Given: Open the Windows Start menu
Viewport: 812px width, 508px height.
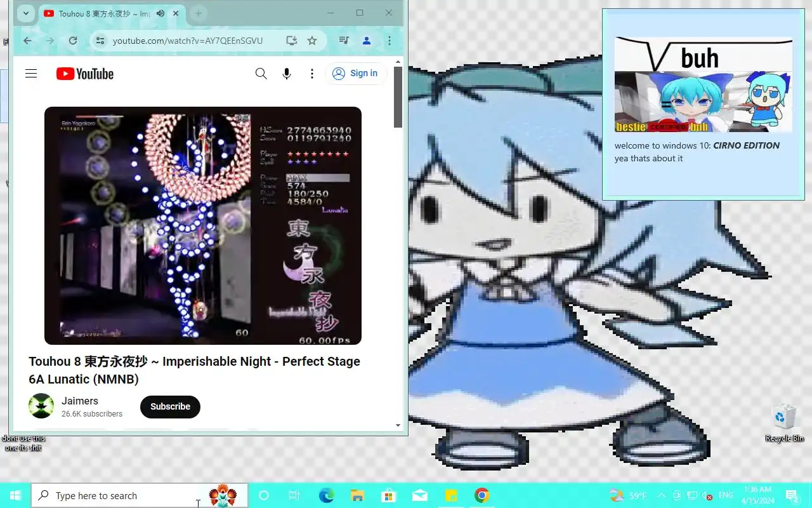Looking at the screenshot, I should pyautogui.click(x=15, y=495).
